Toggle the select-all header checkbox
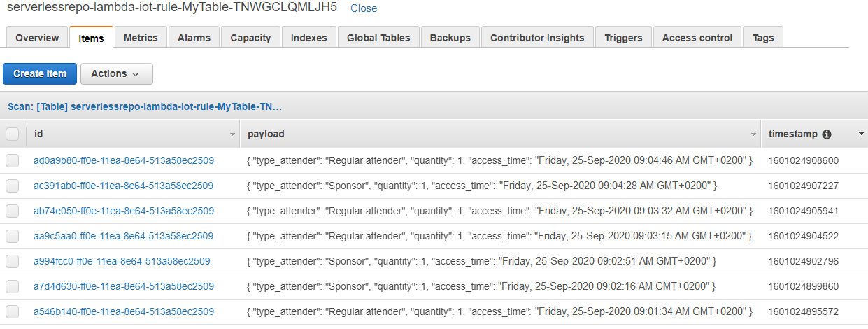 point(13,134)
